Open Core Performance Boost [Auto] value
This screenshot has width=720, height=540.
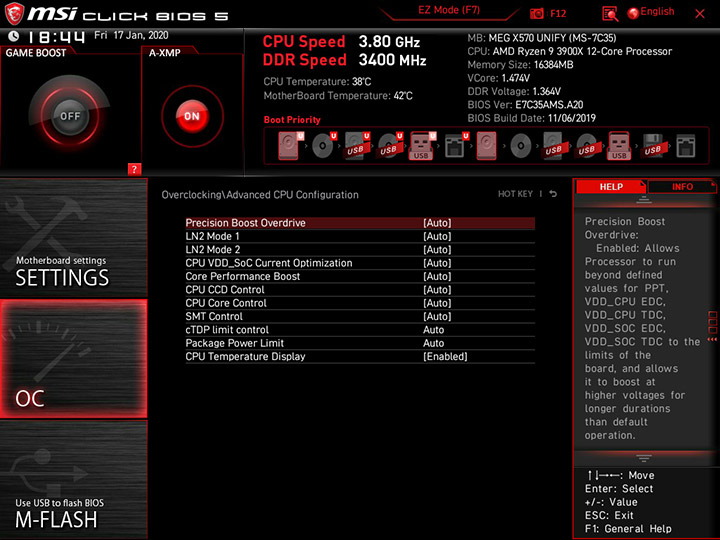437,276
